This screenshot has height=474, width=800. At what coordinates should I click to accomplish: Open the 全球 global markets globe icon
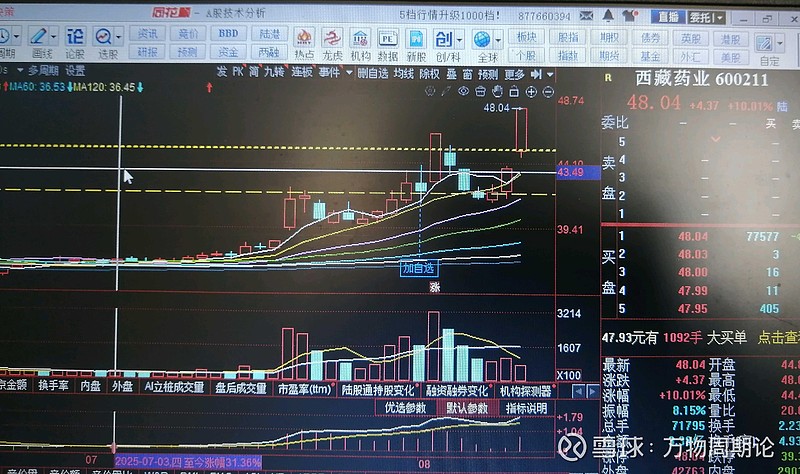[x=482, y=39]
